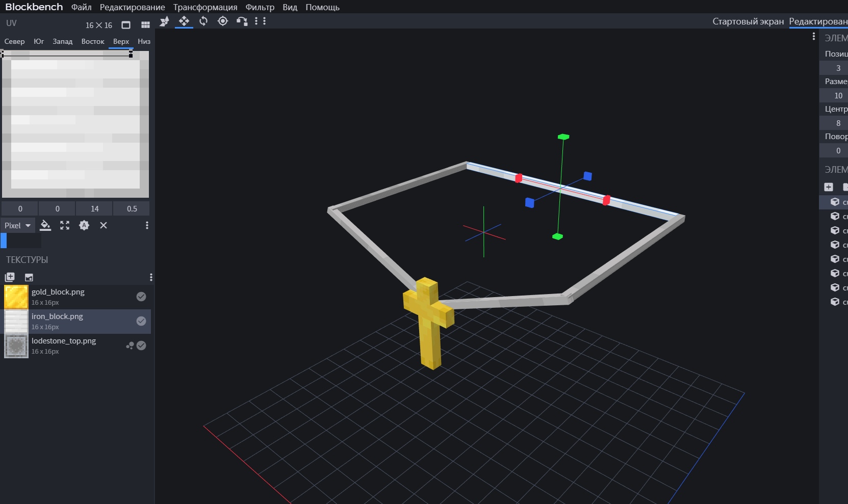Open the Файл menu
Viewport: 848px width, 504px height.
(82, 7)
